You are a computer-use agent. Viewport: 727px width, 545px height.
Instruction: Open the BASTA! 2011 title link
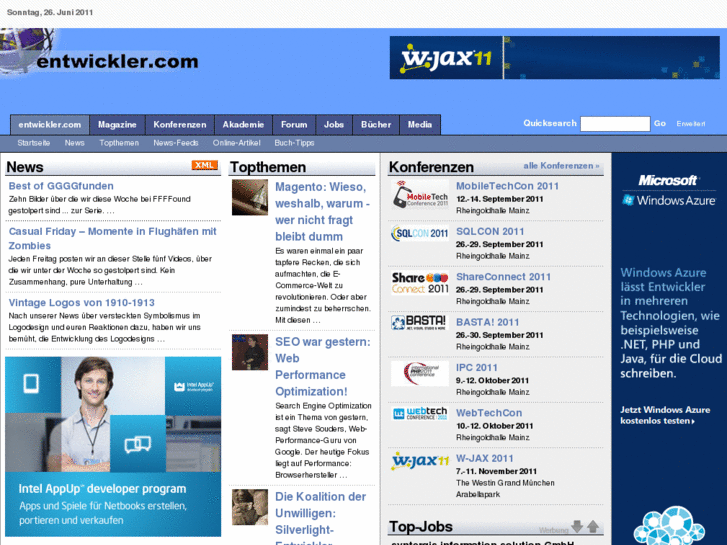click(488, 322)
